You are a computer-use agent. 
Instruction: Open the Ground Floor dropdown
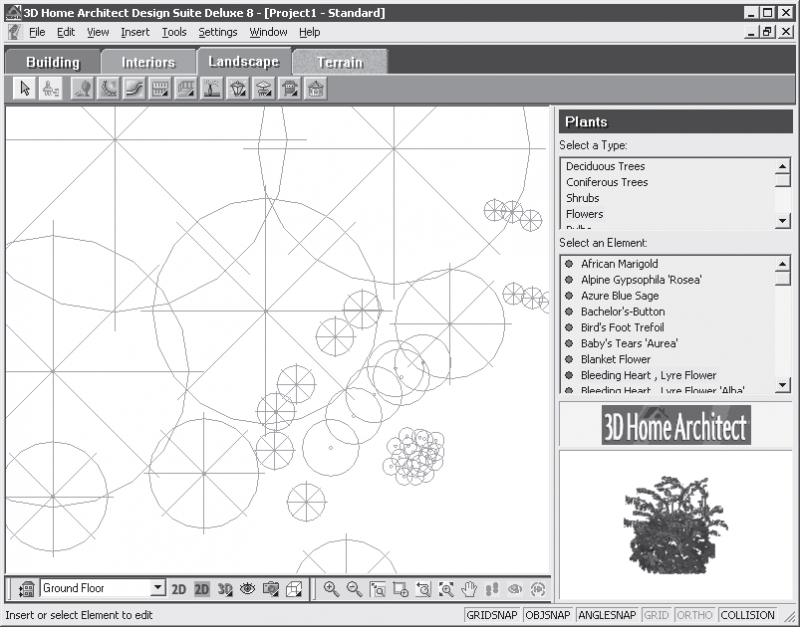[x=158, y=588]
